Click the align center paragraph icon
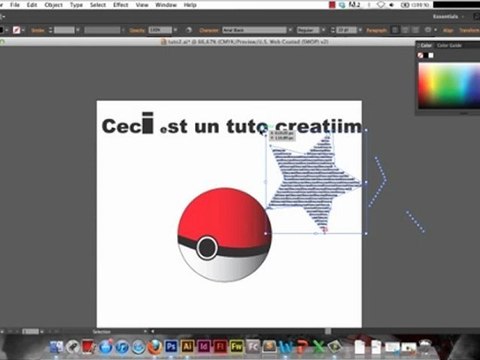Screen dimensions: 480x360 pos(405,30)
